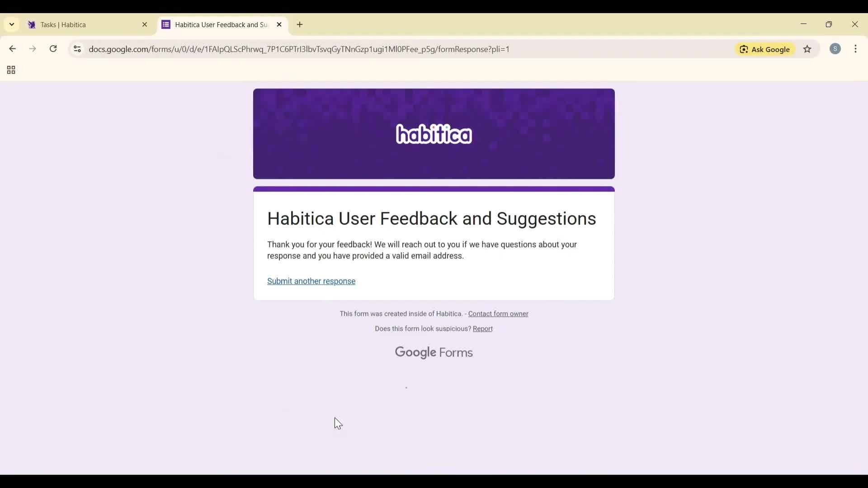Click the browser back navigation arrow

[12, 49]
